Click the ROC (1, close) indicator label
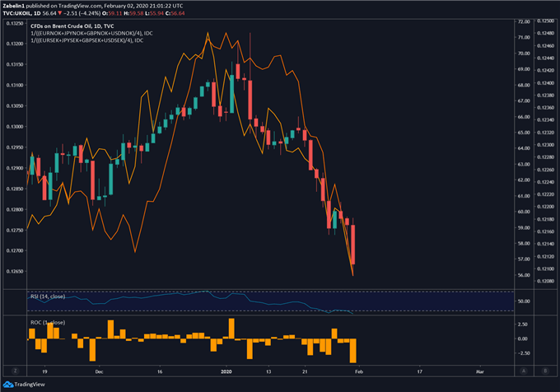The height and width of the screenshot is (392, 560). coord(48,322)
